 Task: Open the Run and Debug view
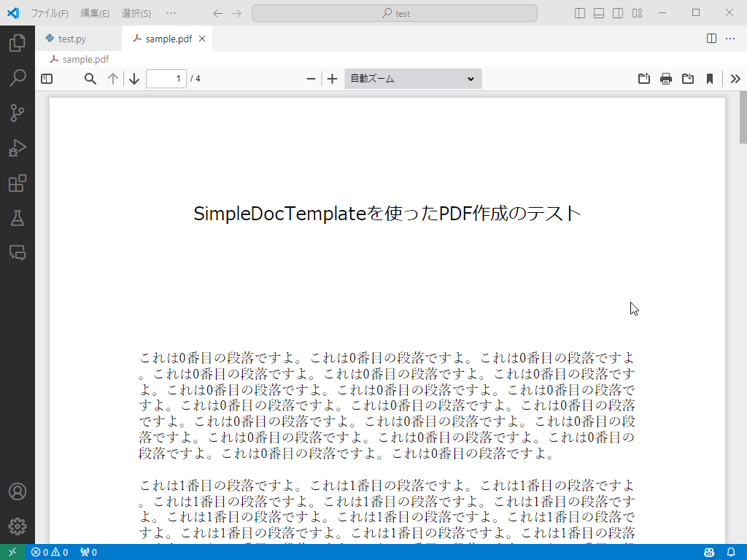pyautogui.click(x=18, y=148)
